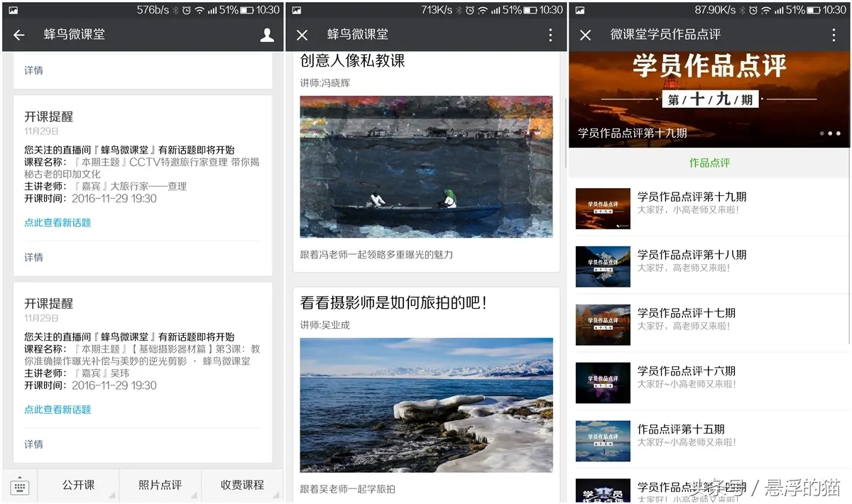Open the 照片点评 menu at the bottom
The image size is (852, 504).
[160, 486]
